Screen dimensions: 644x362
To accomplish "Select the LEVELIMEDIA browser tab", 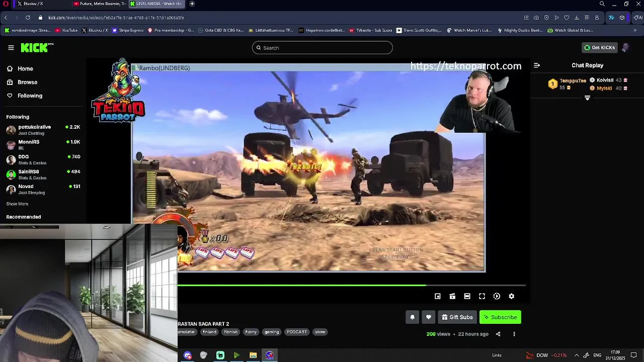I will coord(156,4).
